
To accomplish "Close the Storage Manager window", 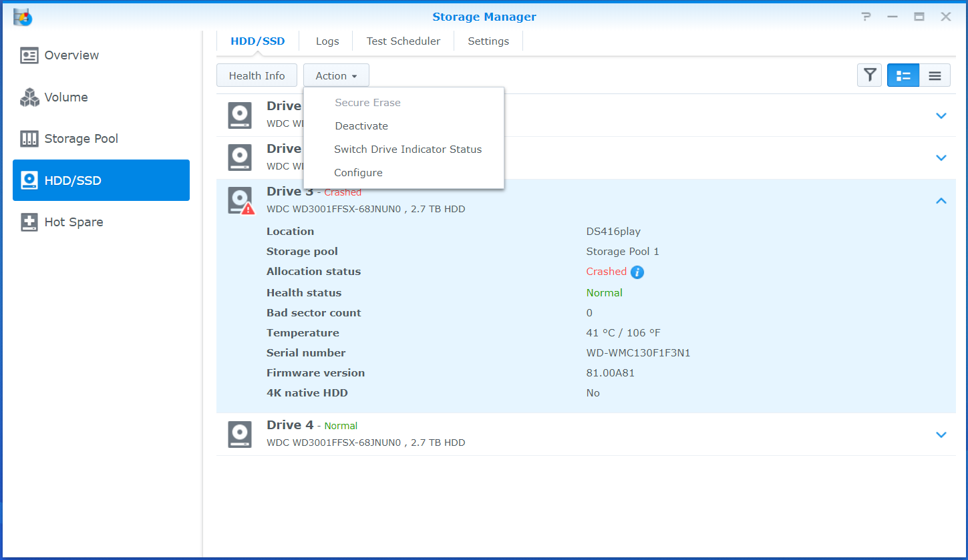I will tap(946, 17).
